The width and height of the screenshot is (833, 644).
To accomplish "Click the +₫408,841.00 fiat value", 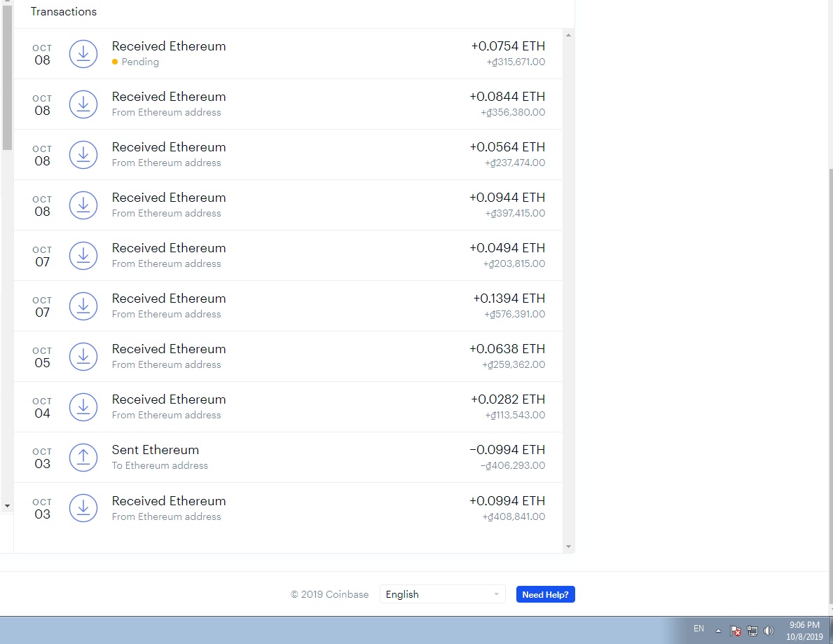I will pyautogui.click(x=514, y=516).
